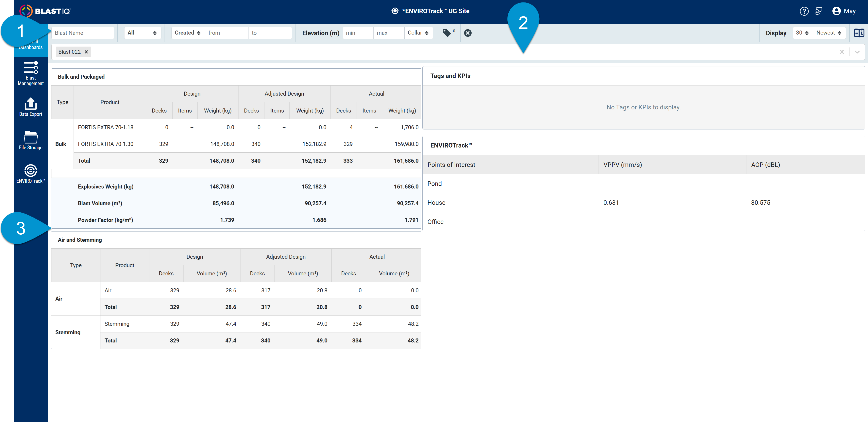Image resolution: width=868 pixels, height=422 pixels.
Task: Clear all filters with the circled X icon
Action: pos(468,33)
